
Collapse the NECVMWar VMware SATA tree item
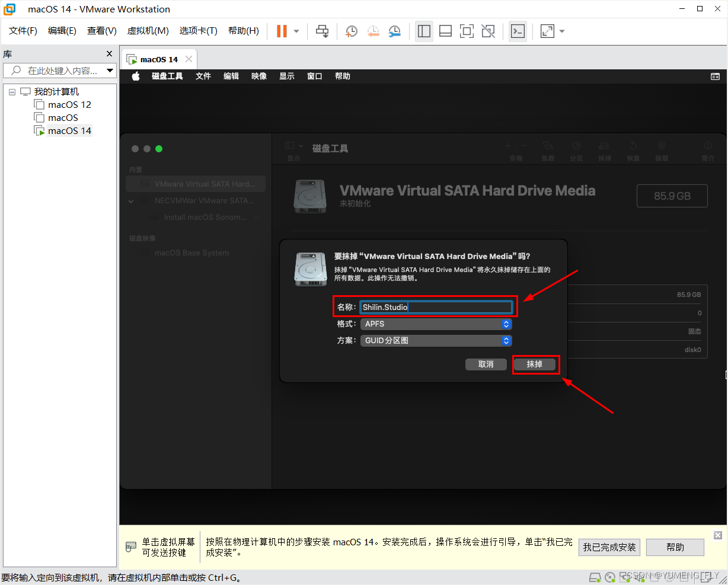click(x=131, y=201)
